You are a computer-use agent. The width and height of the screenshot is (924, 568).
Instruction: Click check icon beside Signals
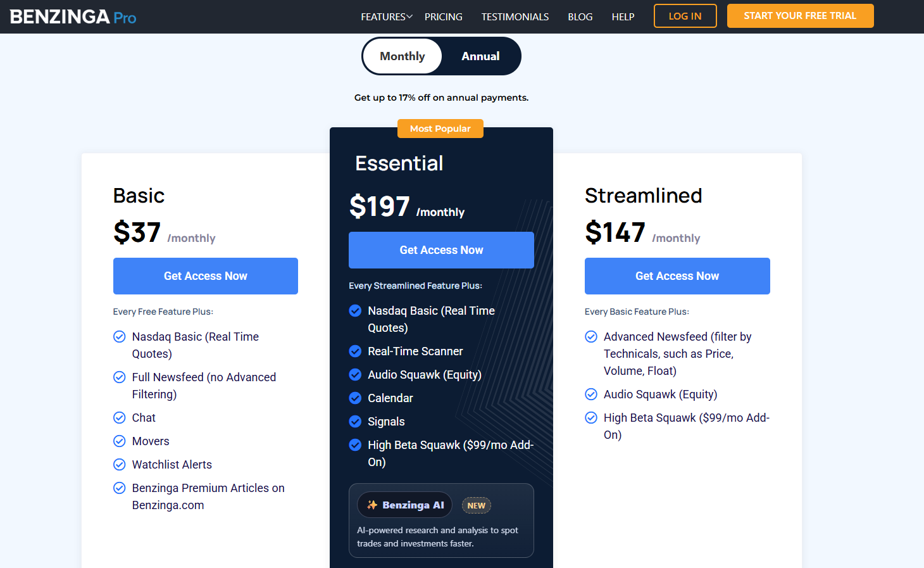[x=355, y=421]
